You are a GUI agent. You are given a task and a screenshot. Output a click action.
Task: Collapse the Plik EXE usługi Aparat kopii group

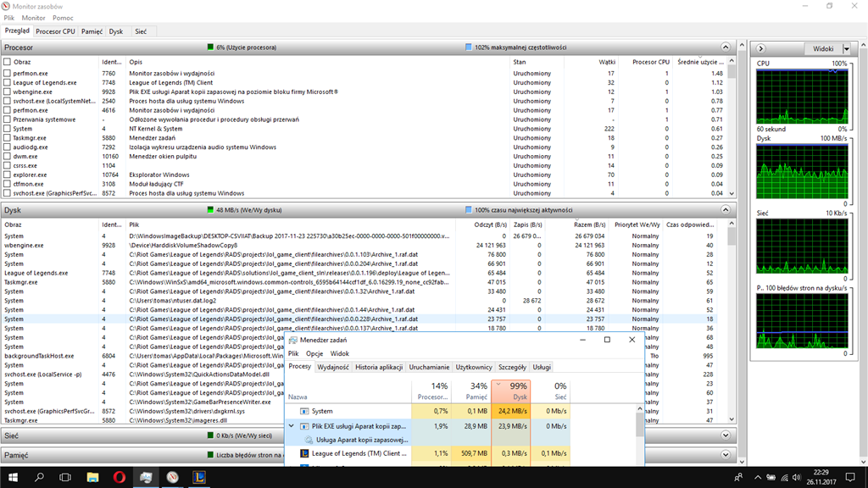click(x=292, y=426)
